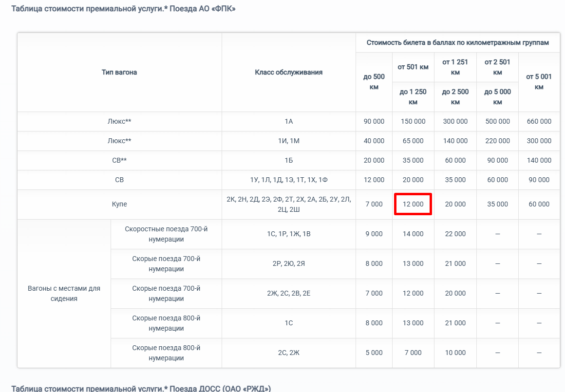The height and width of the screenshot is (392, 565).
Task: Select 'Вагоны с местами для сидения' cell
Action: click(64, 293)
